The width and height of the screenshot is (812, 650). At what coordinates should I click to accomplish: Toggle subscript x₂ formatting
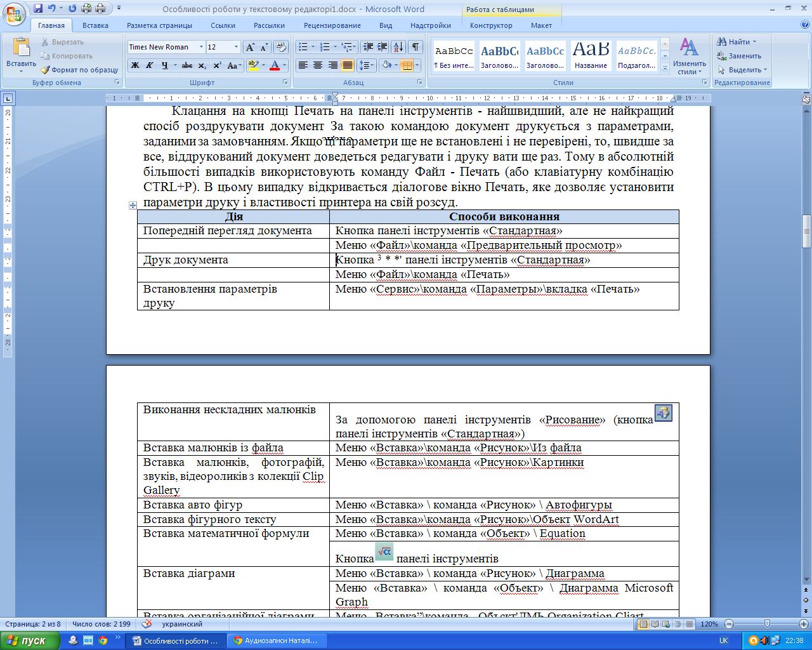pos(202,65)
